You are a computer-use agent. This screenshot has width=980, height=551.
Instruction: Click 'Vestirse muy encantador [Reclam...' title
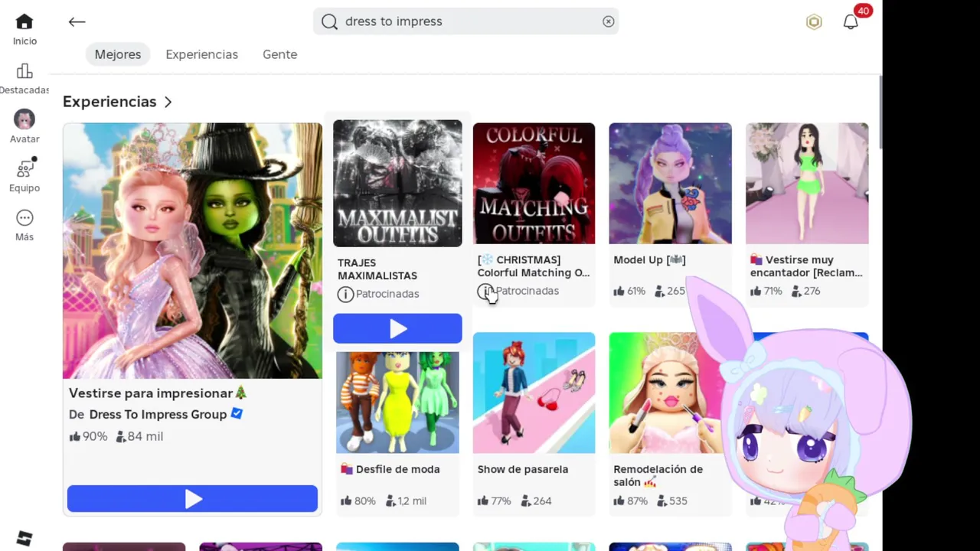coord(806,266)
